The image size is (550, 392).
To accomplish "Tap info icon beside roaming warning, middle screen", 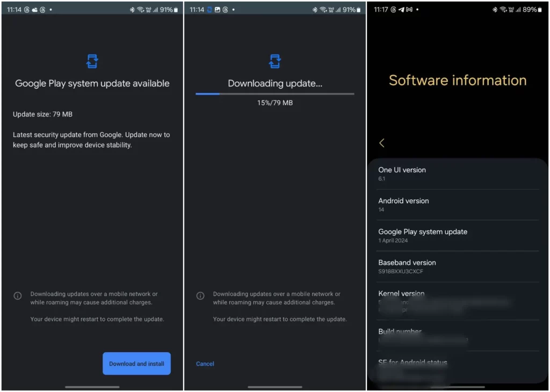I will [x=200, y=295].
